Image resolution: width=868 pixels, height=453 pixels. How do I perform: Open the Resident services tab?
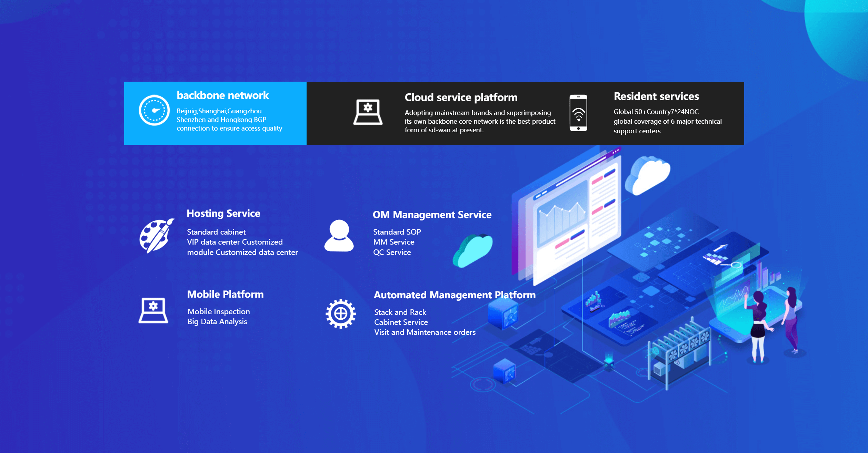pos(656,96)
